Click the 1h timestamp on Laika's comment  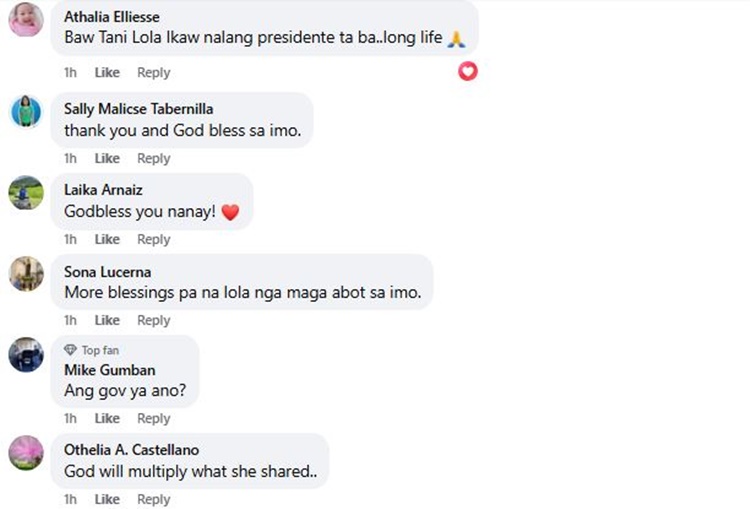click(70, 240)
